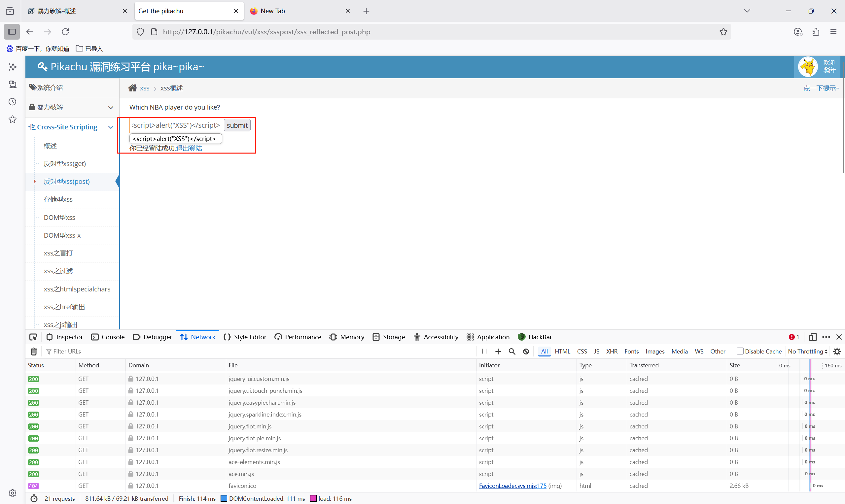Open list all tabs dropdown
Image resolution: width=845 pixels, height=504 pixels.
pyautogui.click(x=747, y=11)
